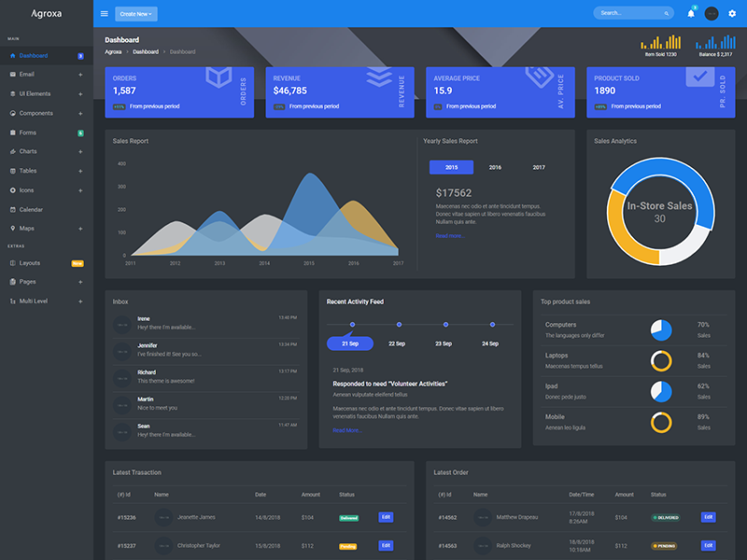747x560 pixels.
Task: Open the settings gear icon
Action: [732, 14]
